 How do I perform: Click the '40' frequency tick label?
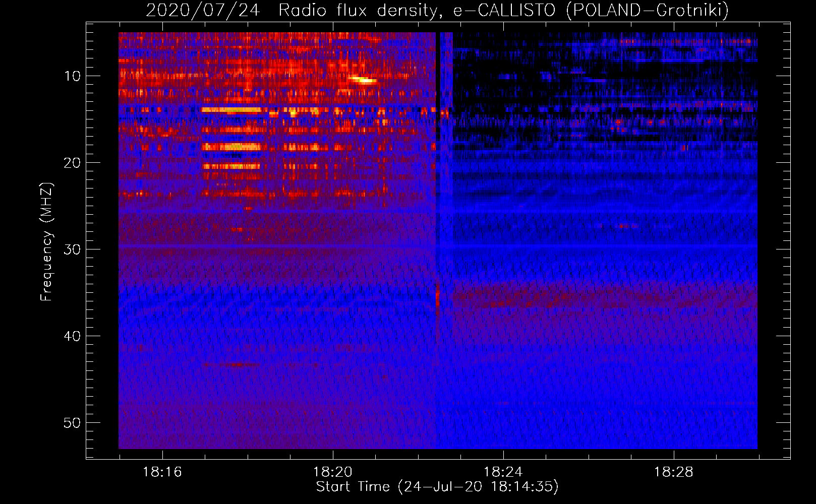[x=73, y=336]
